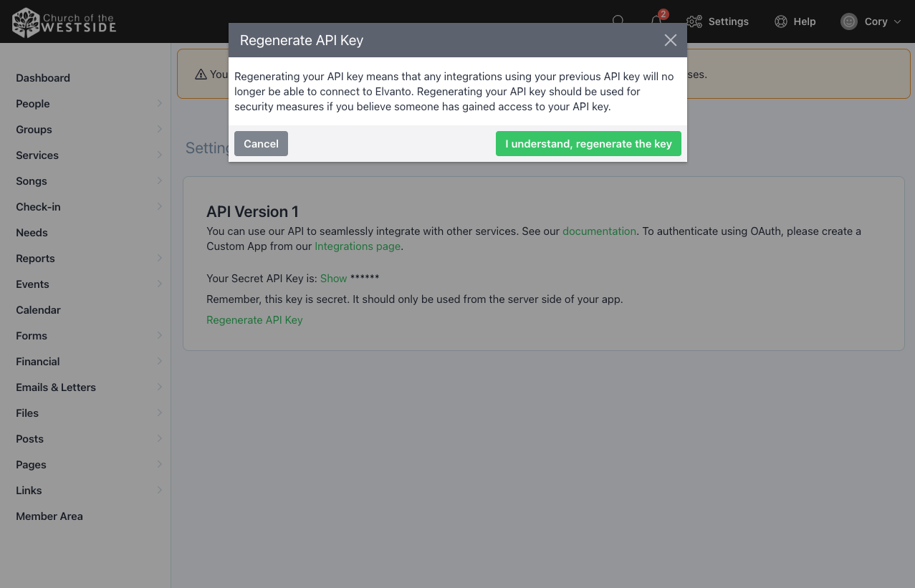The image size is (915, 588).
Task: Open the Cory account dropdown arrow
Action: click(897, 21)
